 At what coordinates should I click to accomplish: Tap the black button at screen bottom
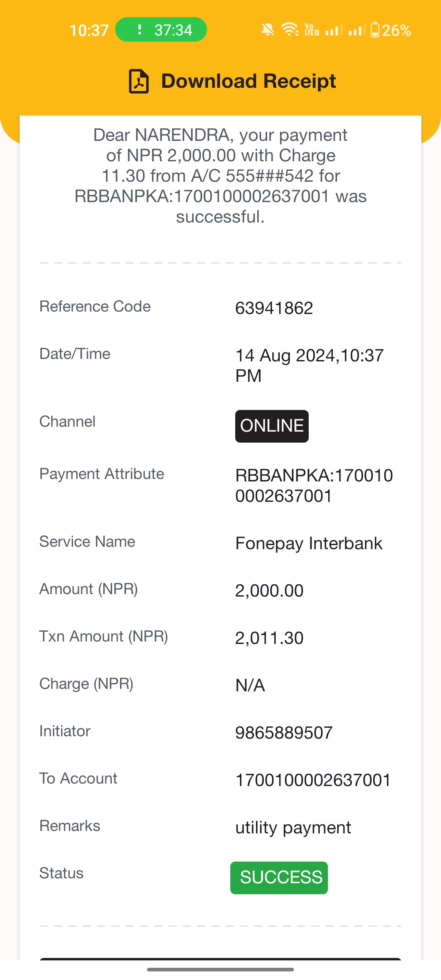tap(220, 959)
